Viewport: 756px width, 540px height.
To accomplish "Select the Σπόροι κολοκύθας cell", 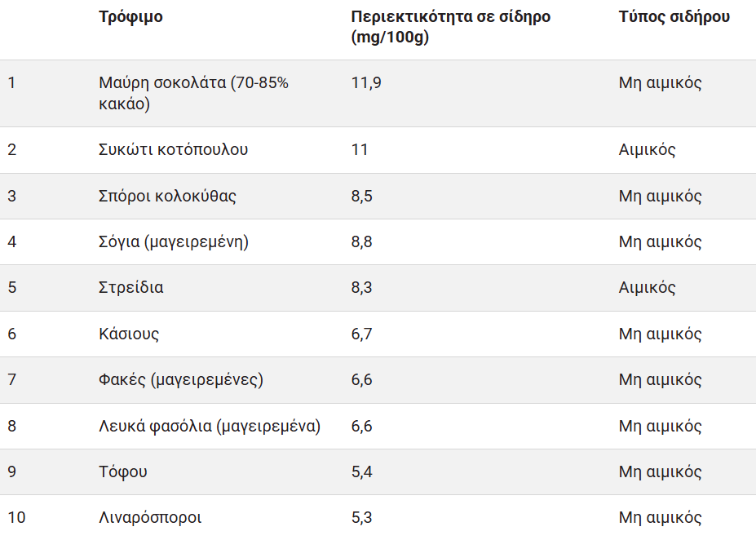I will click(167, 197).
